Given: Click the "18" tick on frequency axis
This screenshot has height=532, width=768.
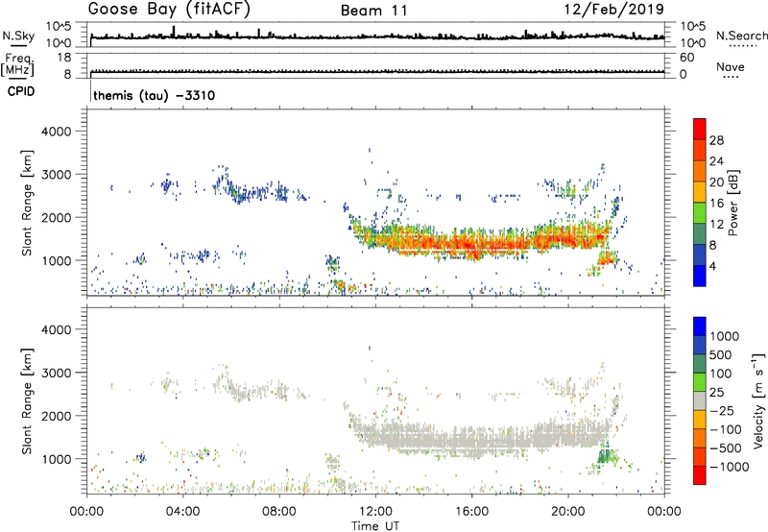Looking at the screenshot, I should click(x=64, y=58).
